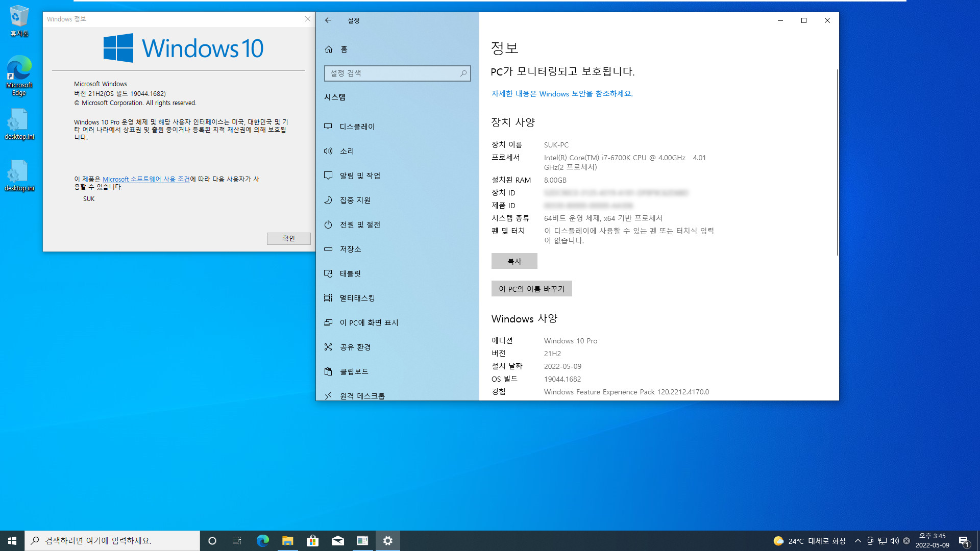Open Cortana circle icon on taskbar
Screen dimensions: 980x551
pyautogui.click(x=212, y=541)
